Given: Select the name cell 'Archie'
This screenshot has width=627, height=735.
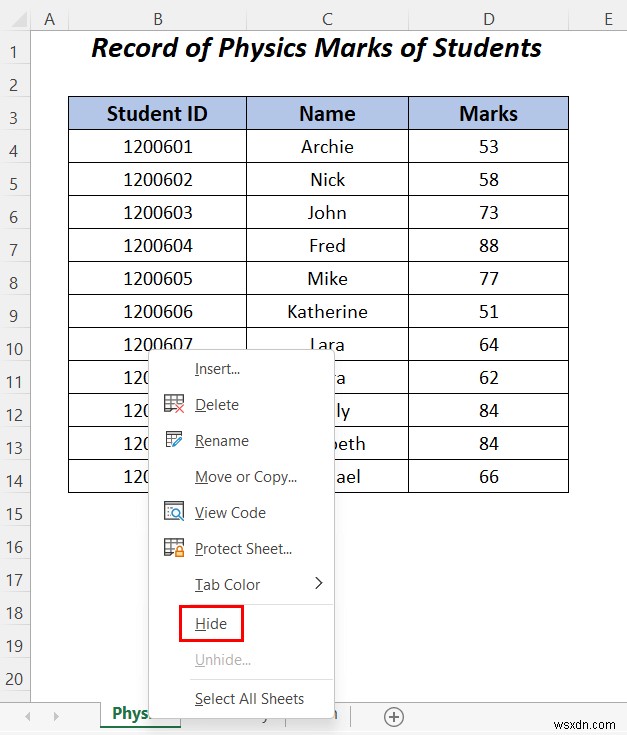Looking at the screenshot, I should tap(328, 146).
